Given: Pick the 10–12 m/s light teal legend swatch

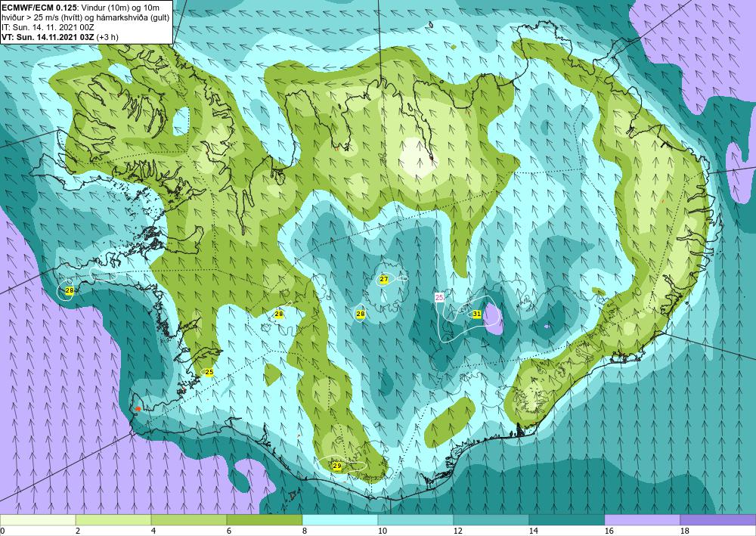Looking at the screenshot, I should (416, 520).
